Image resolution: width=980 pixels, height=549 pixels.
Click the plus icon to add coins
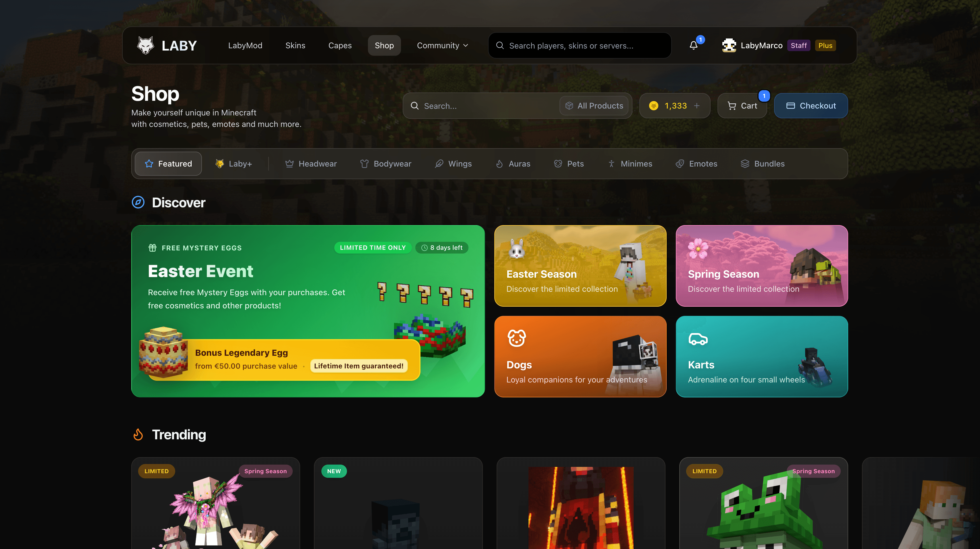(697, 106)
